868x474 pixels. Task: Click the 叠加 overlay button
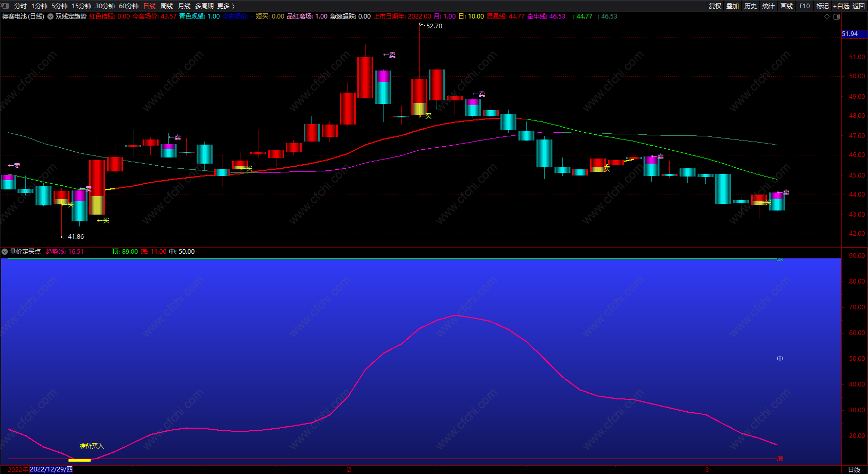[x=733, y=6]
